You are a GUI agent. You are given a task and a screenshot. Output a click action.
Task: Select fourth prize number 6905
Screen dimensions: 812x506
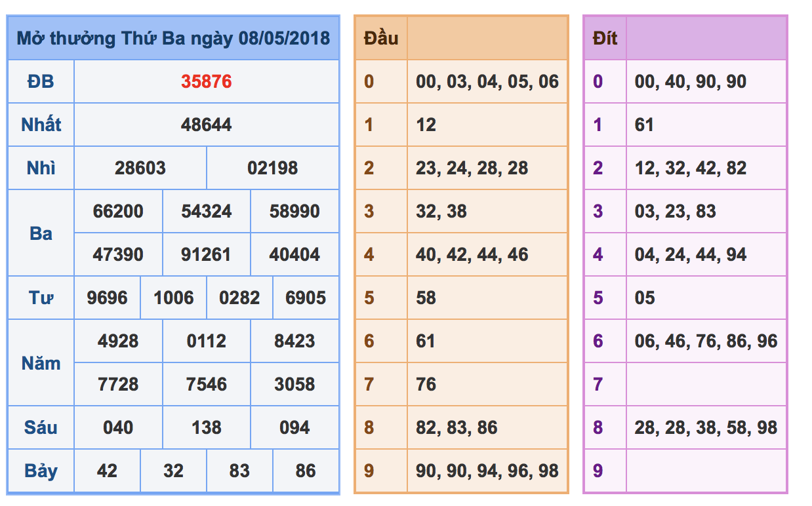[306, 298]
